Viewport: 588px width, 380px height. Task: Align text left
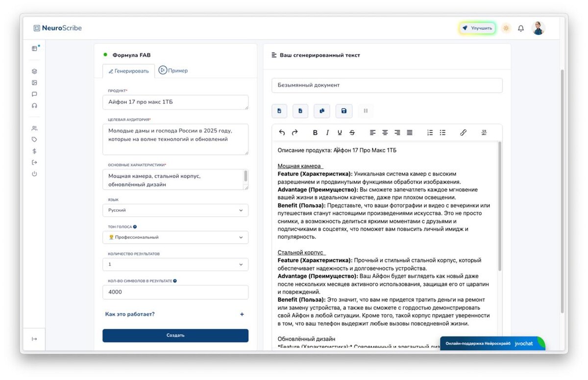pyautogui.click(x=373, y=132)
